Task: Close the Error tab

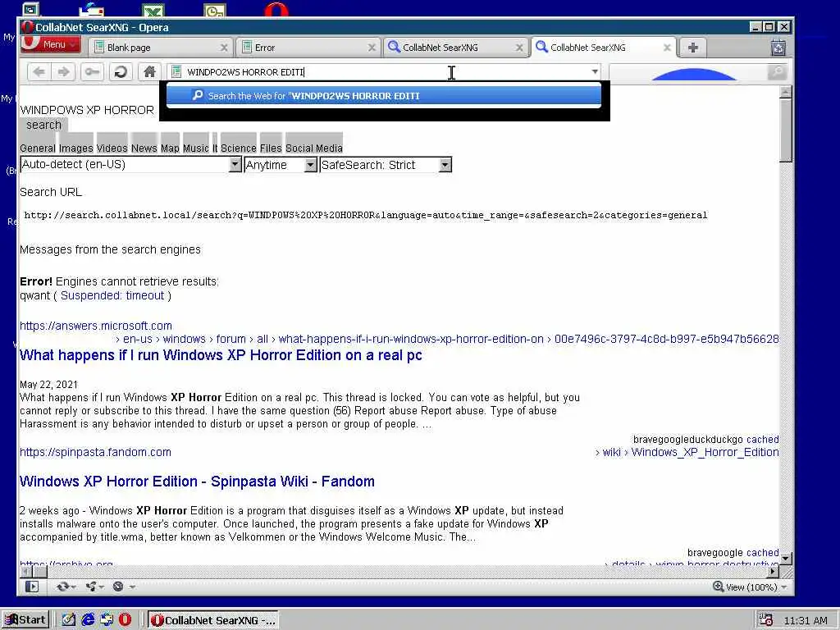Action: (372, 48)
